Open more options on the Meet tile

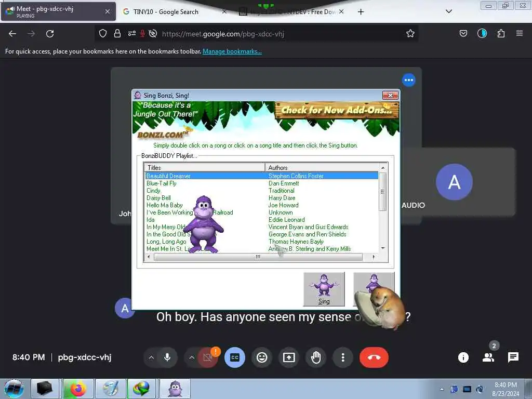coord(408,80)
